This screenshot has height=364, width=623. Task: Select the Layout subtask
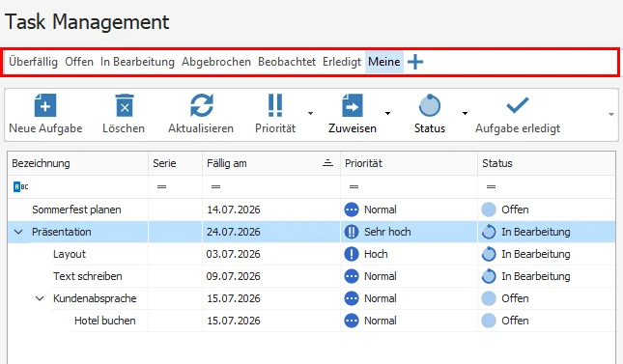(70, 254)
